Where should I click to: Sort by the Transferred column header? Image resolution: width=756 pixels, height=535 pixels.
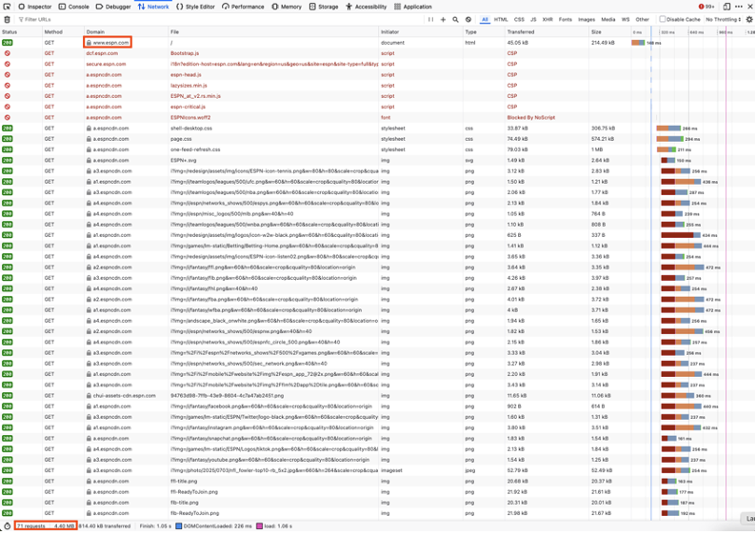pos(547,31)
